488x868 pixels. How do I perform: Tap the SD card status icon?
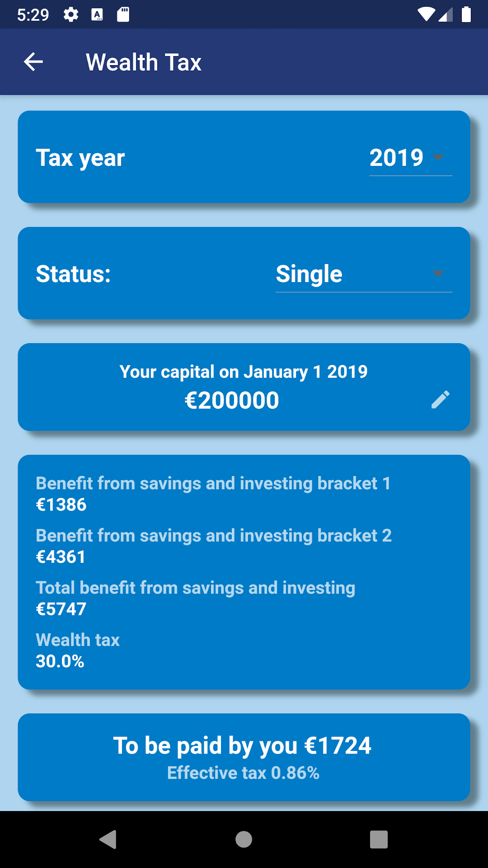coord(123,14)
